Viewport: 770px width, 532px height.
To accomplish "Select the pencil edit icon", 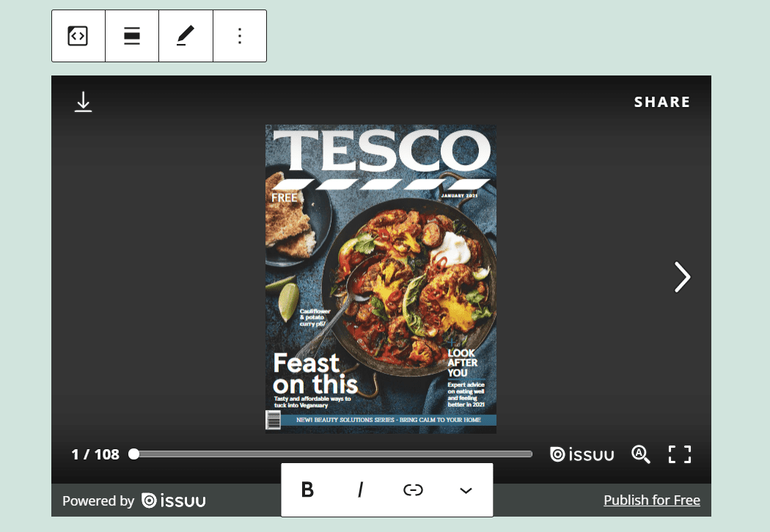I will 186,35.
